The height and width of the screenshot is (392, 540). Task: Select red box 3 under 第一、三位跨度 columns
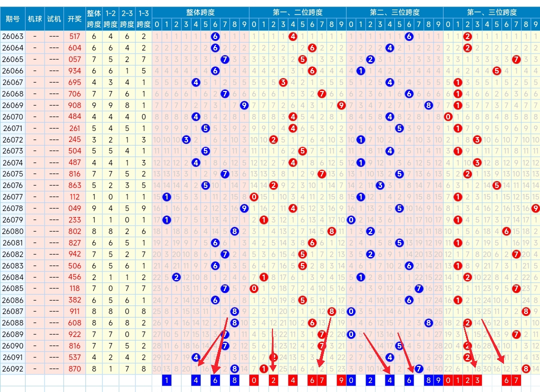(477, 380)
